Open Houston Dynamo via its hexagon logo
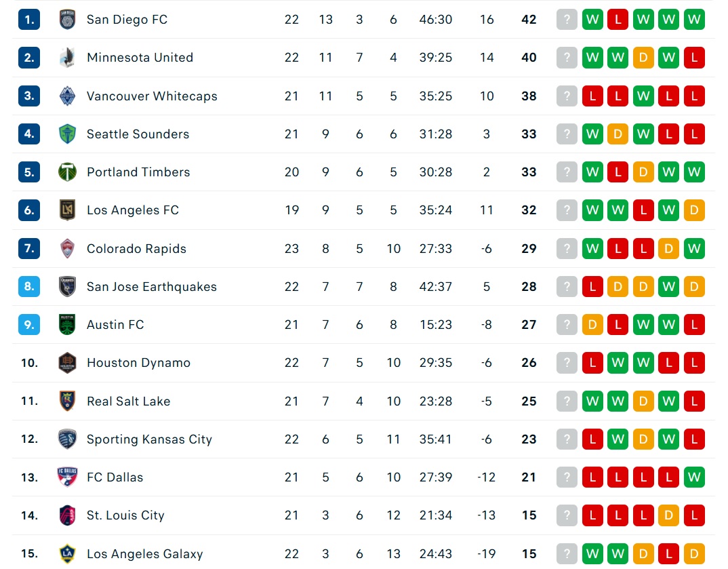This screenshot has height=569, width=728. (x=67, y=363)
